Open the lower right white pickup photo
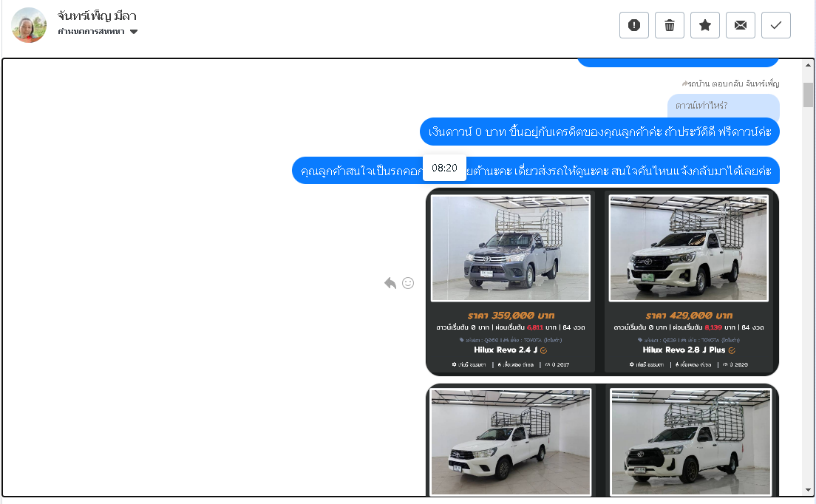 [x=690, y=442]
